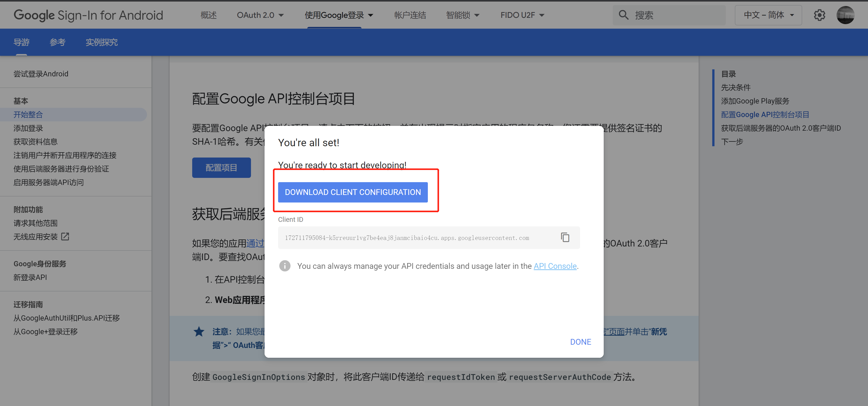This screenshot has width=868, height=406.
Task: Open the 概述 menu item
Action: click(x=209, y=15)
